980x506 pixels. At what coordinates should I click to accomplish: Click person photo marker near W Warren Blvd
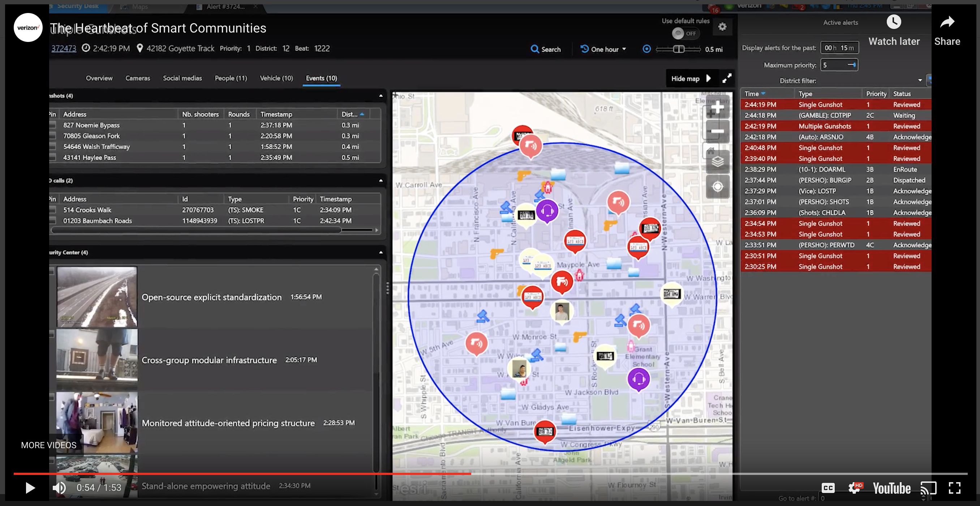[x=562, y=312]
